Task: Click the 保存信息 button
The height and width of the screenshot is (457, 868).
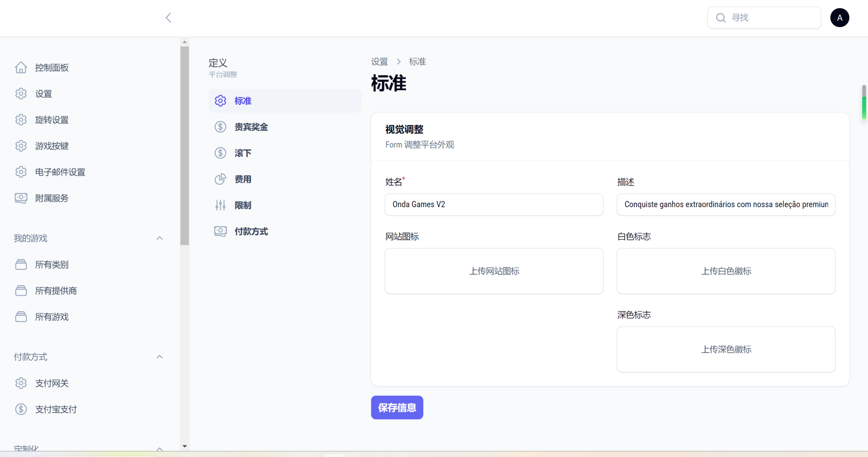Action: [397, 407]
